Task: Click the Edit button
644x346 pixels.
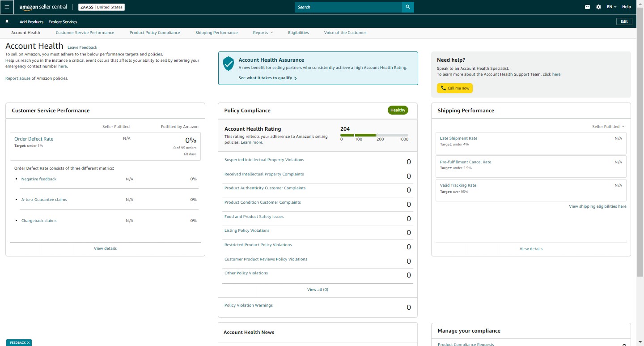Action: (624, 21)
